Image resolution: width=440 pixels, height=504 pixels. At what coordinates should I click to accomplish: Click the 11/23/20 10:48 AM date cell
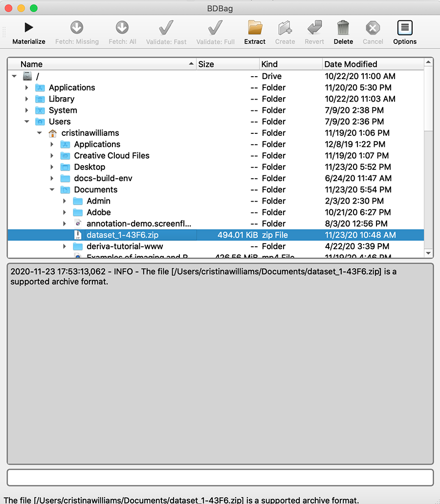point(360,235)
